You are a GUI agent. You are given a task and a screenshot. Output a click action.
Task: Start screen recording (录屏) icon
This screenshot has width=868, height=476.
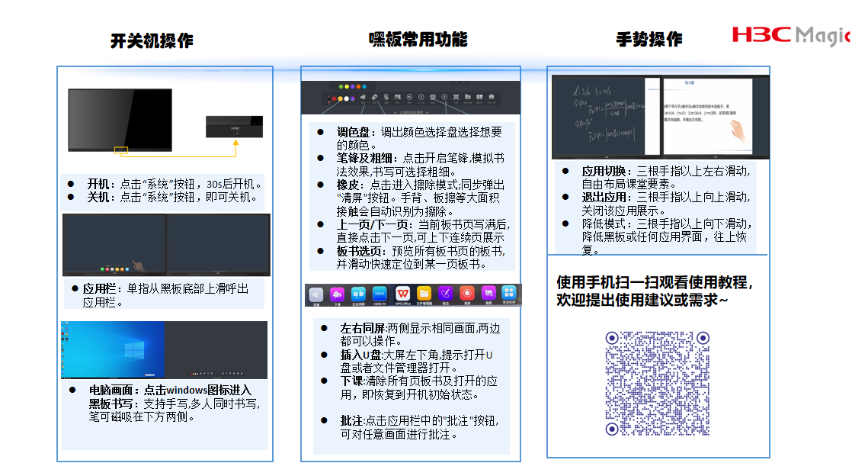[x=466, y=293]
